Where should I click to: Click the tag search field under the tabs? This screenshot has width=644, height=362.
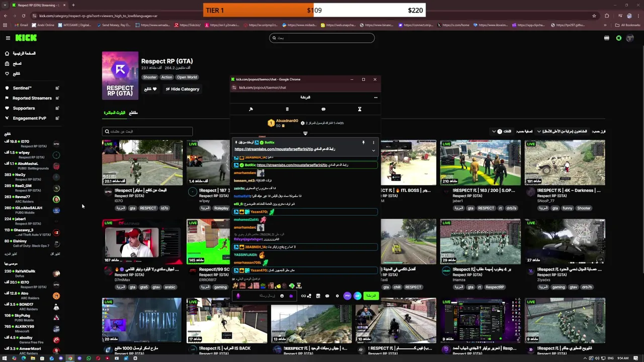point(147,131)
